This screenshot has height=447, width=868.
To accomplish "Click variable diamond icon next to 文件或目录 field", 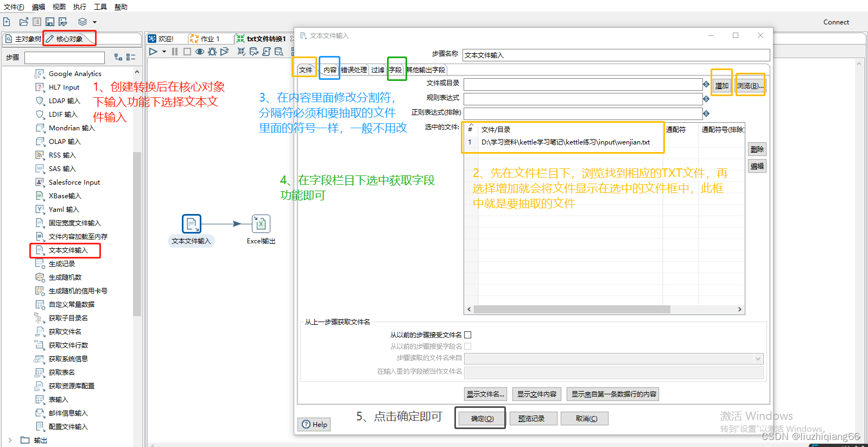I will tap(706, 84).
